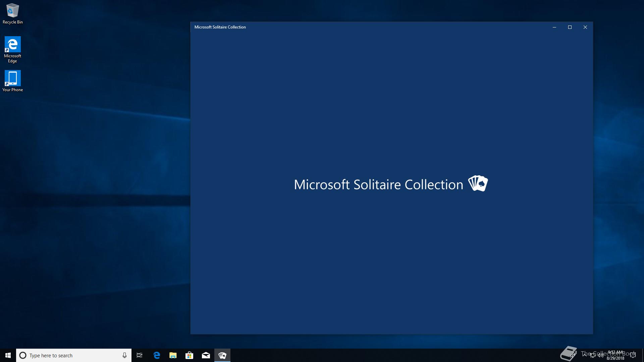Image resolution: width=644 pixels, height=362 pixels.
Task: Open the clock showing 9:52 AM
Action: click(x=615, y=355)
